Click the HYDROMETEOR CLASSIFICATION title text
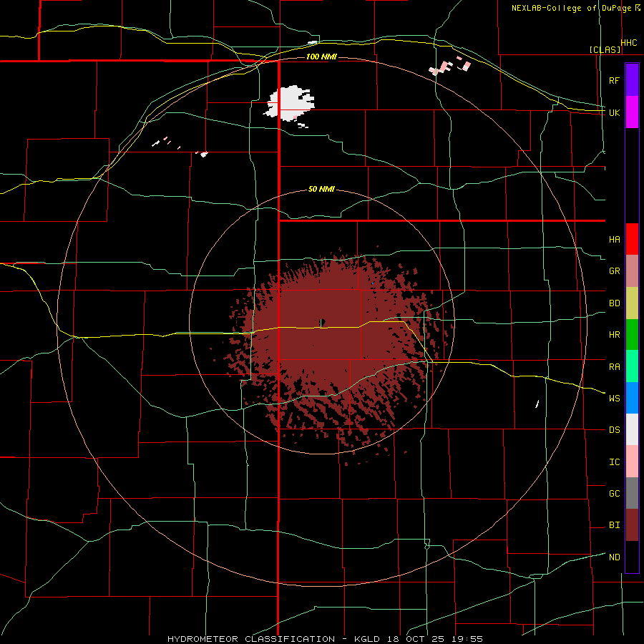644x644 pixels. click(251, 639)
